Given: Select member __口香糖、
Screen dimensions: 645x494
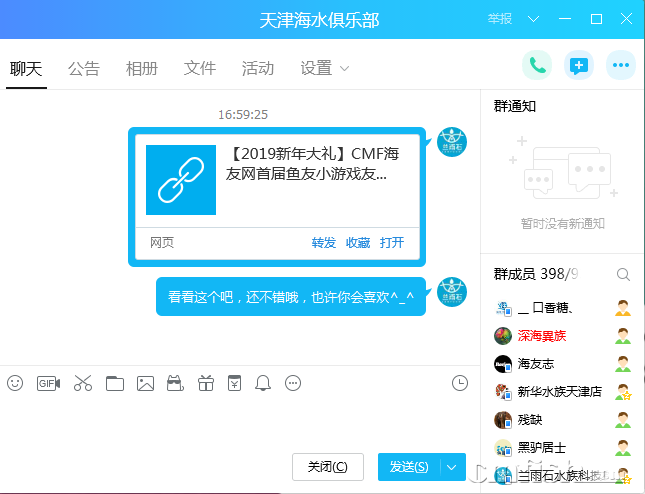Looking at the screenshot, I should (562, 308).
